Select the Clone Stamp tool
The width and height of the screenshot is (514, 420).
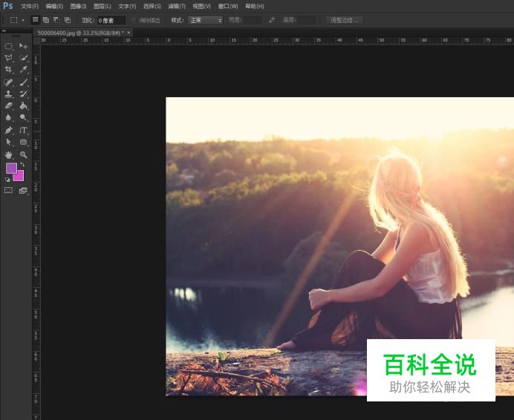point(8,94)
